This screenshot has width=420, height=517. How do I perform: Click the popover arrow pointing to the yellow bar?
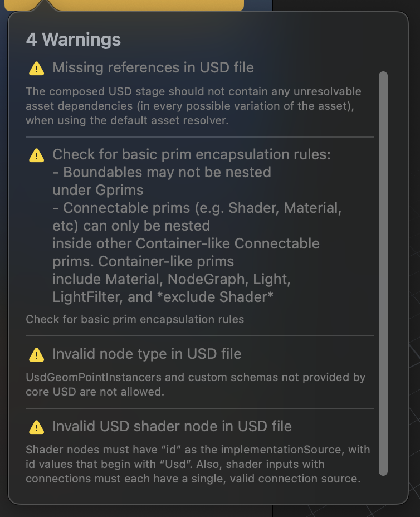[43, 7]
